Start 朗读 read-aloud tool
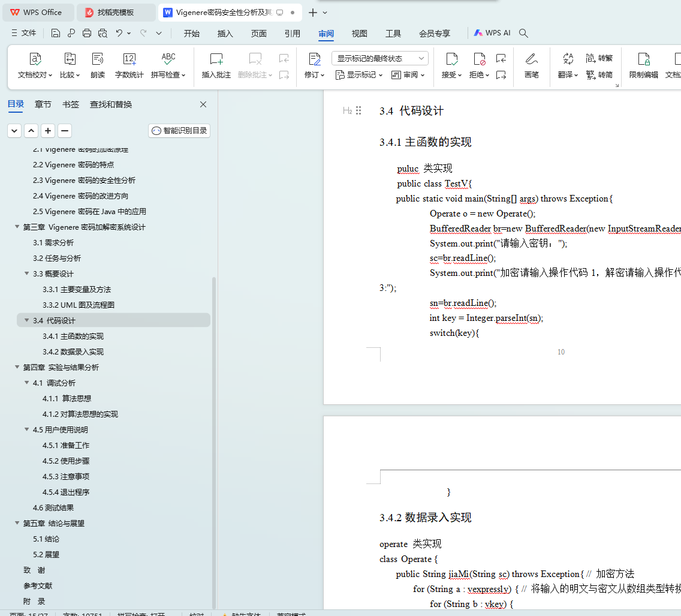The width and height of the screenshot is (681, 616). (98, 65)
